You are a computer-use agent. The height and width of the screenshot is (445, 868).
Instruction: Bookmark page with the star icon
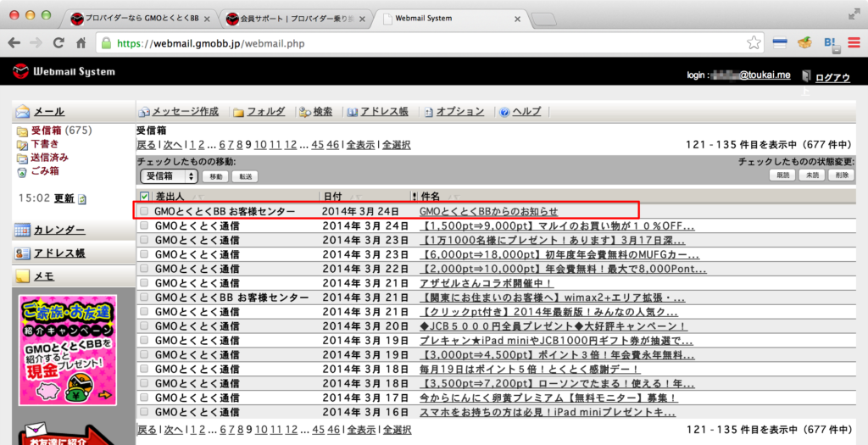(x=754, y=42)
